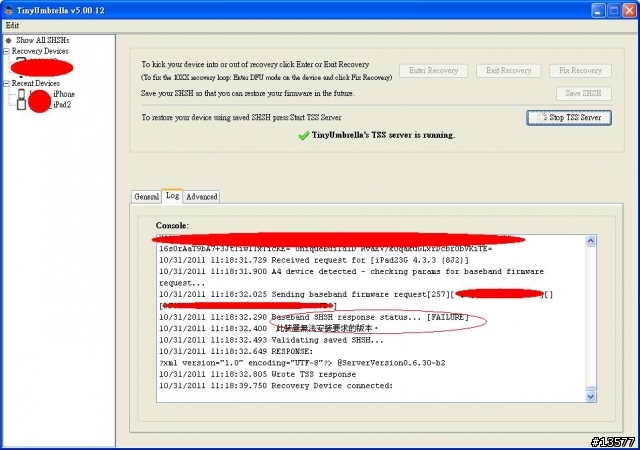
Task: Click the TinyUmbrella title bar icon
Action: coord(9,10)
